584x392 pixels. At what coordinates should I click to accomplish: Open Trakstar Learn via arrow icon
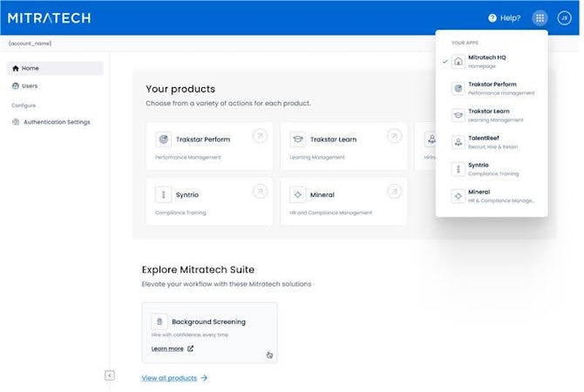tap(395, 136)
